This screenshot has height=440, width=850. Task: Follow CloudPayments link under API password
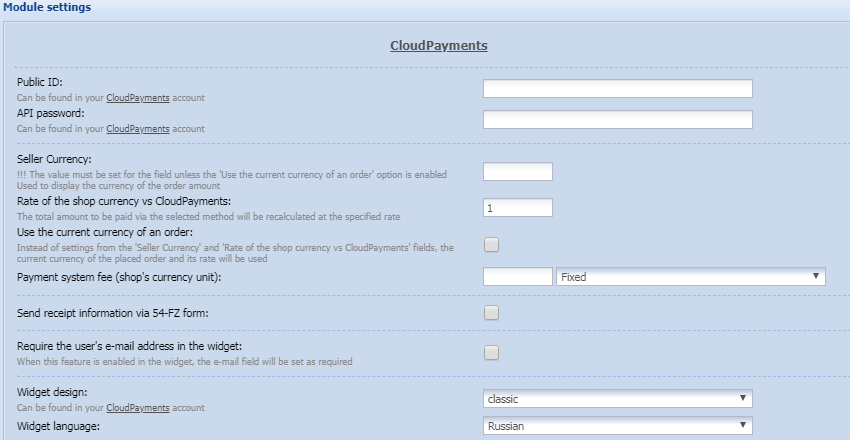(x=138, y=129)
